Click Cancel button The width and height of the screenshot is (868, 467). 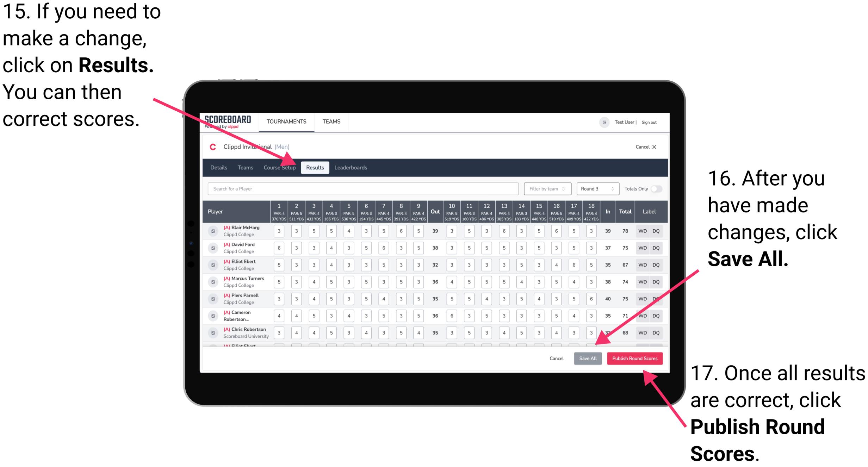pyautogui.click(x=556, y=358)
